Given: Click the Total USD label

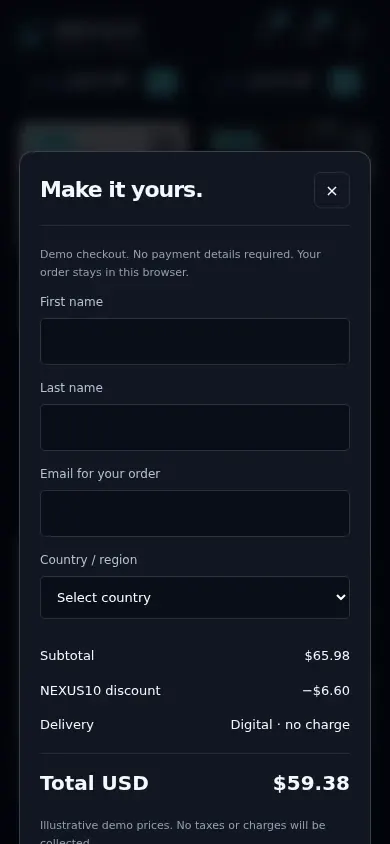Looking at the screenshot, I should [x=94, y=783].
